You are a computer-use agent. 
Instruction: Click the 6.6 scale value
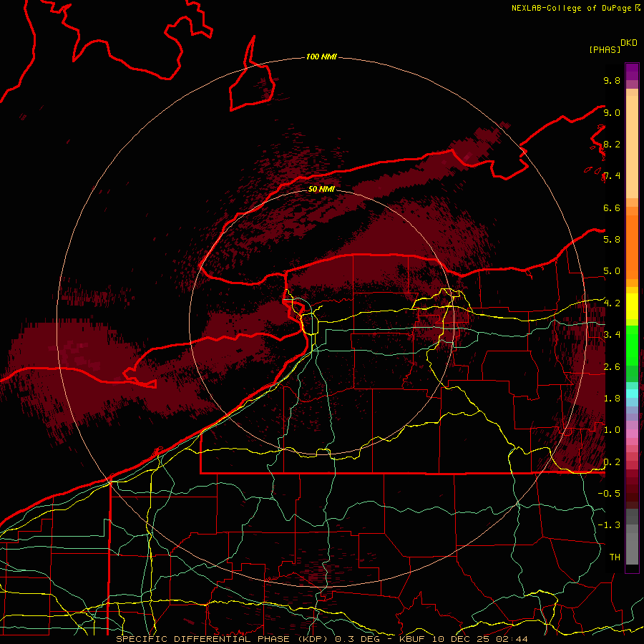click(612, 208)
